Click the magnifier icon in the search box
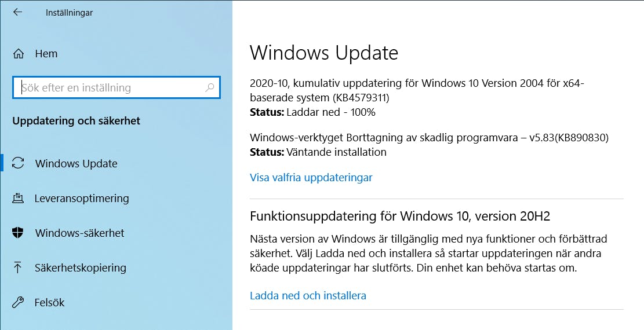 pyautogui.click(x=209, y=87)
